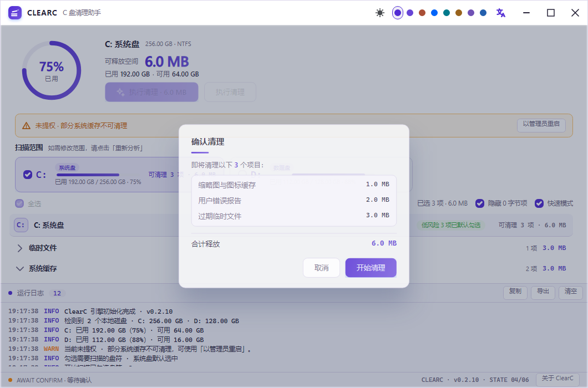The image size is (588, 388).
Task: Toggle the 全选 checkbox
Action: [x=19, y=203]
